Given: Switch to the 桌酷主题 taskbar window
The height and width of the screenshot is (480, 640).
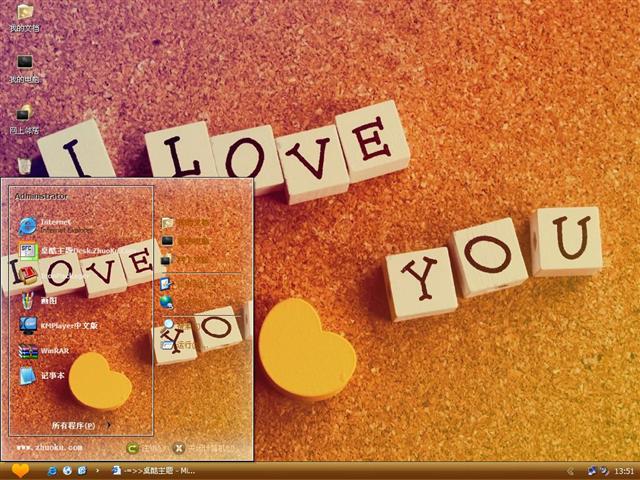Looking at the screenshot, I should click(x=152, y=470).
